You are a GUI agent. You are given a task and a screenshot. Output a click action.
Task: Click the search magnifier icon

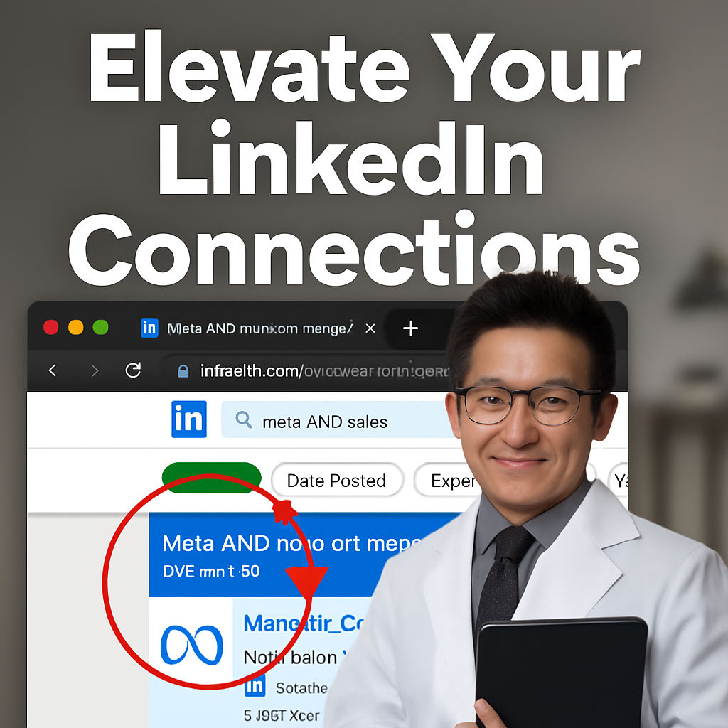pos(243,419)
